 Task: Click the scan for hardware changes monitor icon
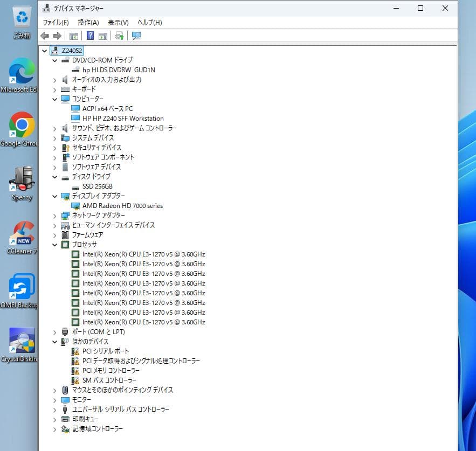tap(136, 36)
